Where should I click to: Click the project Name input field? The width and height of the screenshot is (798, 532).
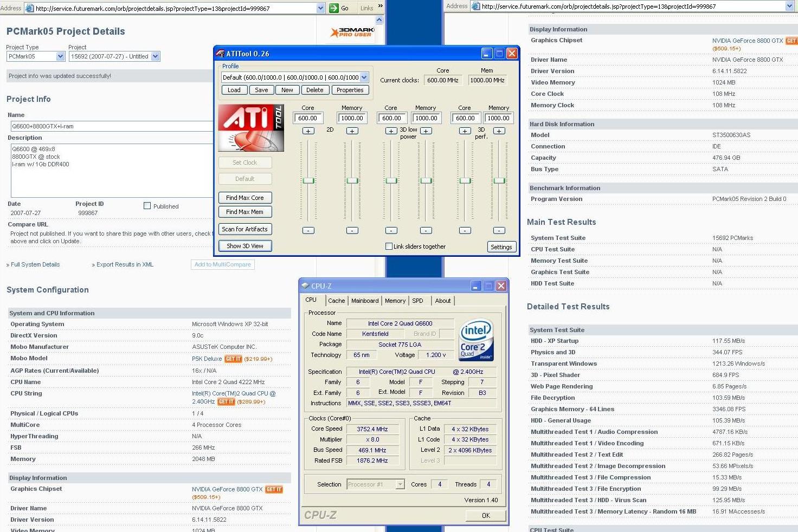pos(112,126)
